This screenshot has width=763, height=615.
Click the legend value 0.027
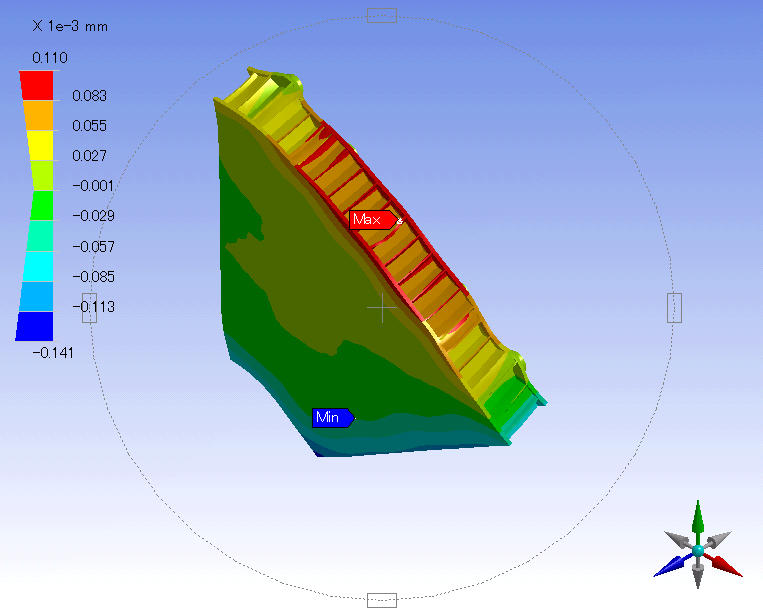pyautogui.click(x=90, y=156)
